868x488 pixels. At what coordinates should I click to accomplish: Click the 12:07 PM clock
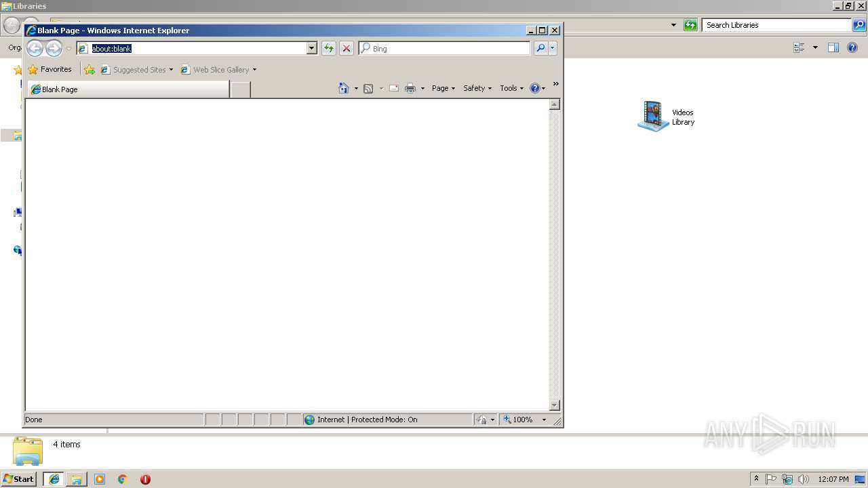point(833,479)
